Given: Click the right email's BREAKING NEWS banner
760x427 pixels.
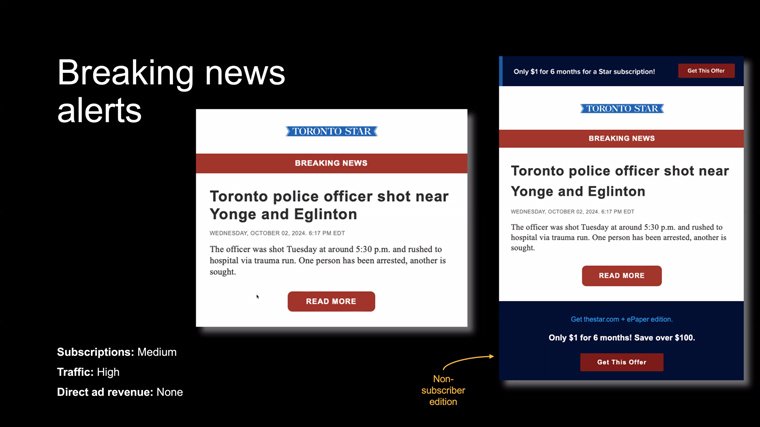Looking at the screenshot, I should (621, 139).
